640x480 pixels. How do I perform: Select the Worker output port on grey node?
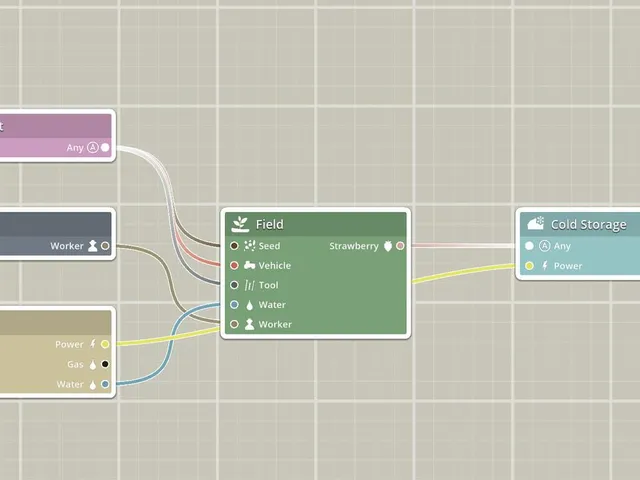[x=105, y=246]
